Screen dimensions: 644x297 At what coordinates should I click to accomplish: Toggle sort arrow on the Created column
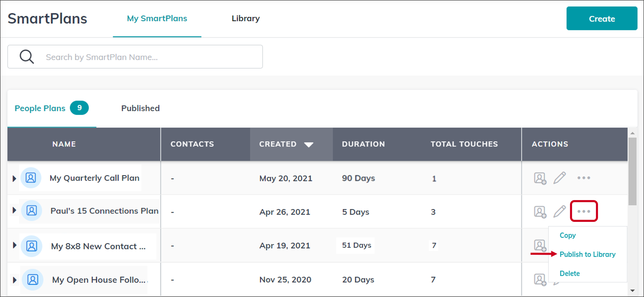click(x=309, y=145)
